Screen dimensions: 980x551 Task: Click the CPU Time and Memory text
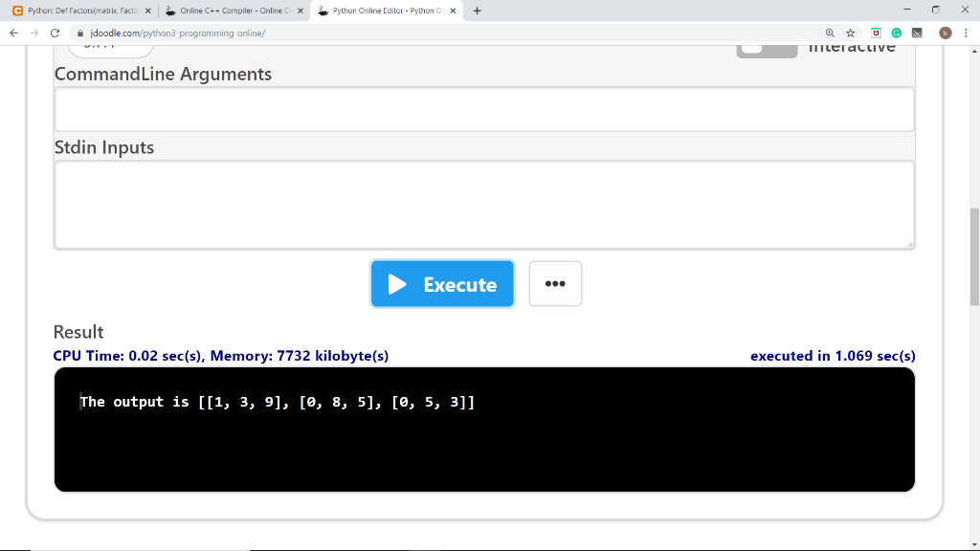point(221,356)
